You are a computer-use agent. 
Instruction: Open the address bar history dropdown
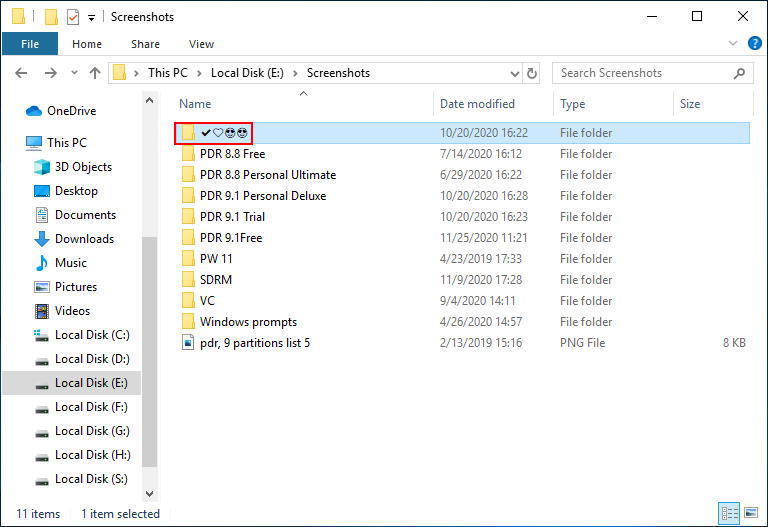(514, 73)
